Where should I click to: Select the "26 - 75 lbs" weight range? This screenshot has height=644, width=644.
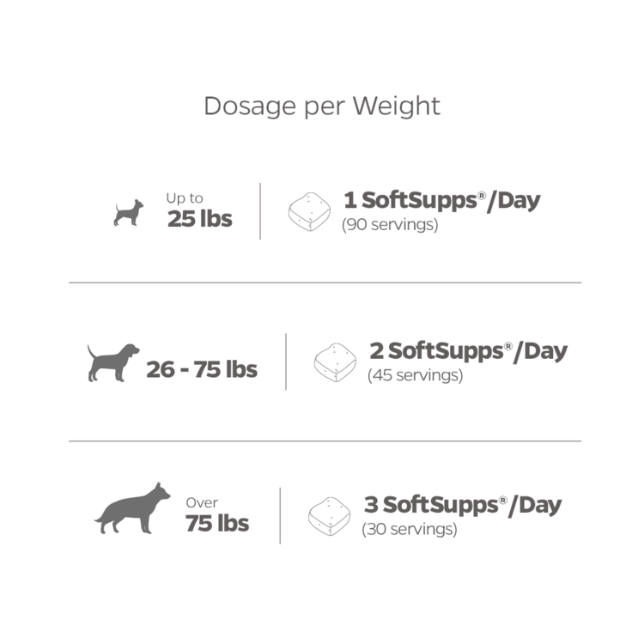pyautogui.click(x=202, y=369)
